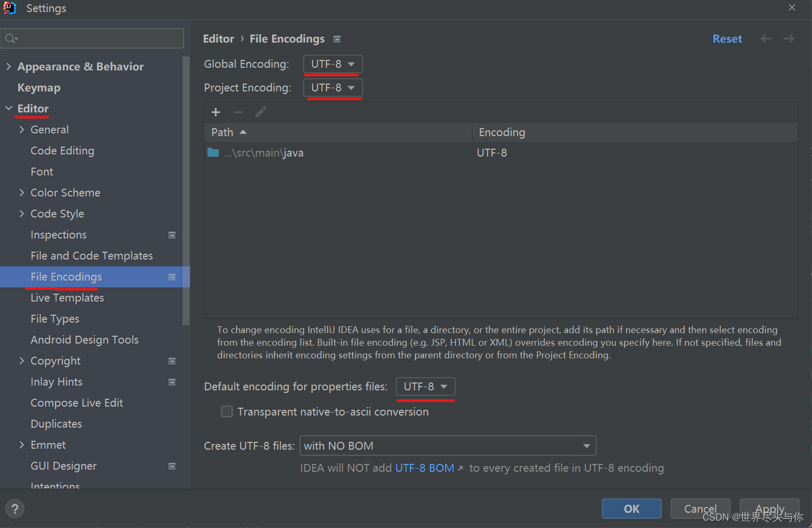
Task: Click the IntelliJ IDEA logo in the title bar
Action: coord(10,8)
